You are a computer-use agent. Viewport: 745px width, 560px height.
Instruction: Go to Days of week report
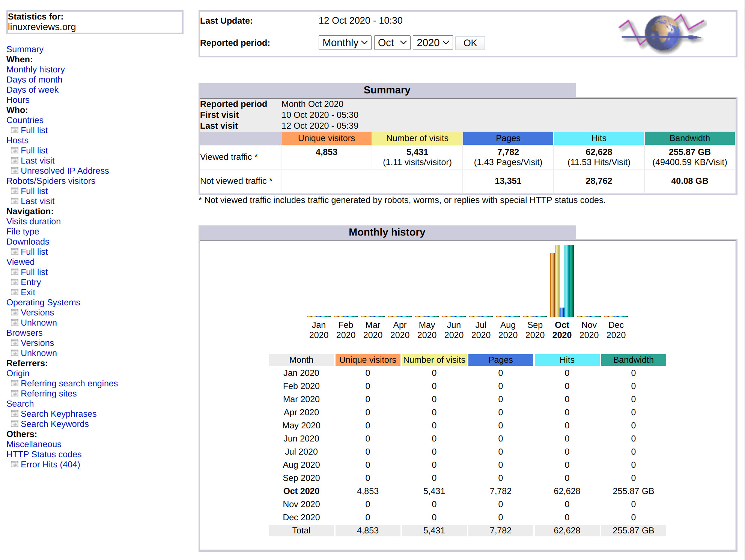[32, 90]
